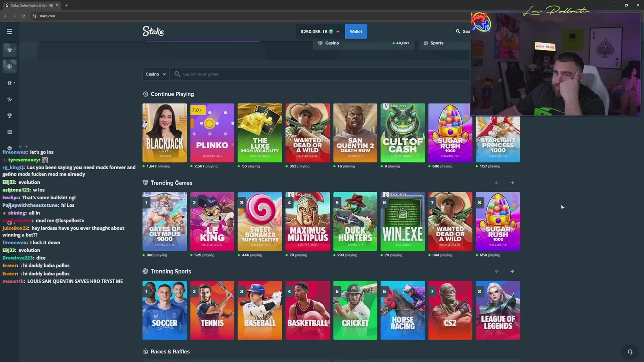Click the Races & Raffles heading

(170, 352)
